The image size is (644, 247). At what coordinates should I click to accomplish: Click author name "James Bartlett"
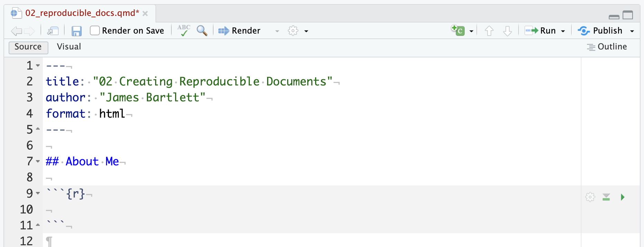(153, 98)
